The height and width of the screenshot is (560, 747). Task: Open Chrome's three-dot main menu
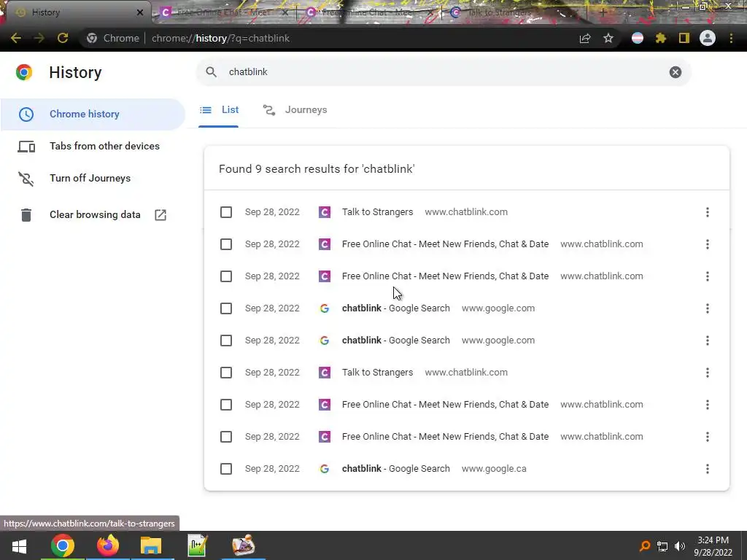click(731, 38)
